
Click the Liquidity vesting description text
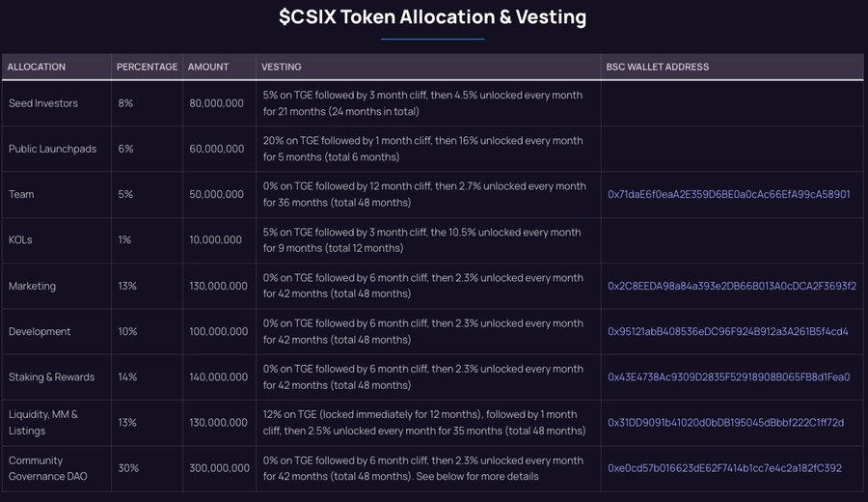click(424, 422)
